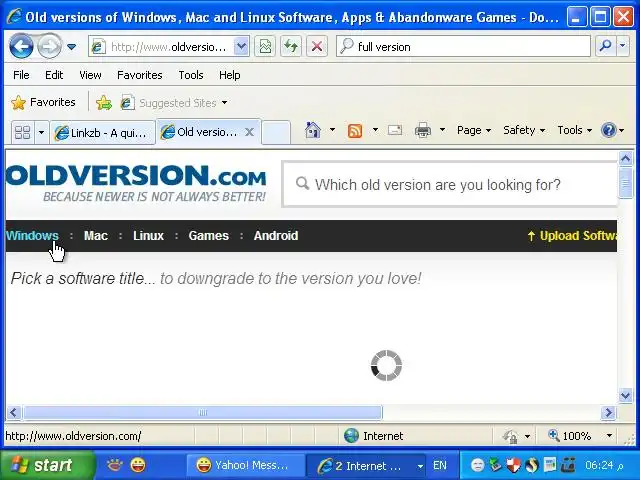The height and width of the screenshot is (480, 640).
Task: Click the address bar URL field
Action: pyautogui.click(x=161, y=47)
